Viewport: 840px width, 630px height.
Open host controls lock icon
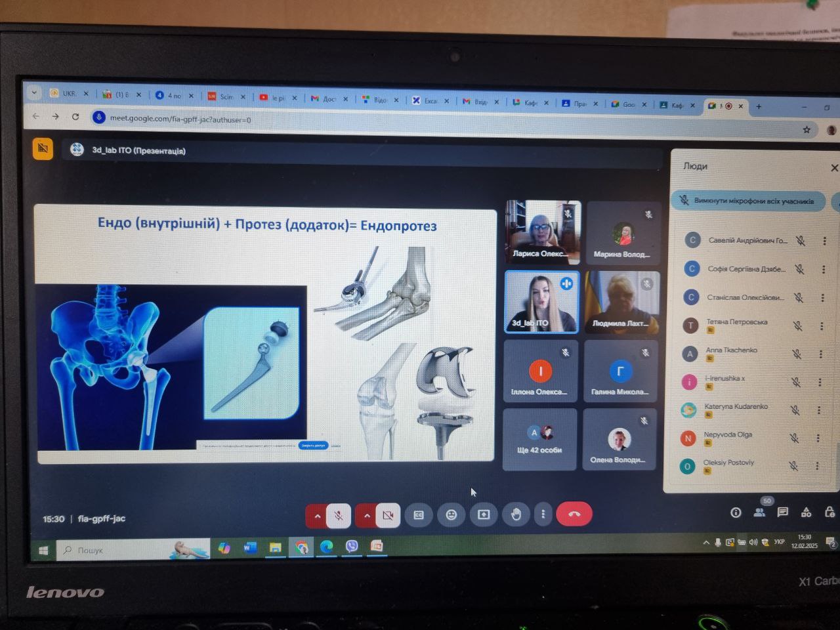pos(829,512)
